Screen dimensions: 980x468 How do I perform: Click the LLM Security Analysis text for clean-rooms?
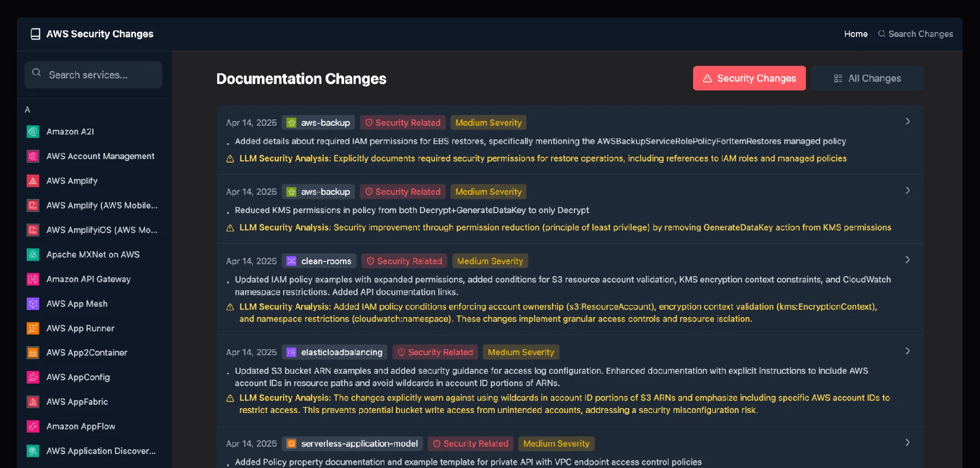point(558,313)
